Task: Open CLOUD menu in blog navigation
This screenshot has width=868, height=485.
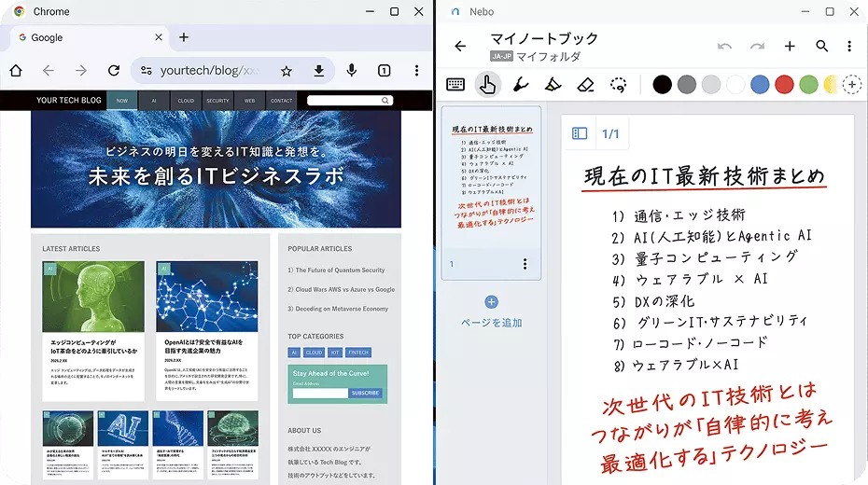Action: tap(186, 101)
